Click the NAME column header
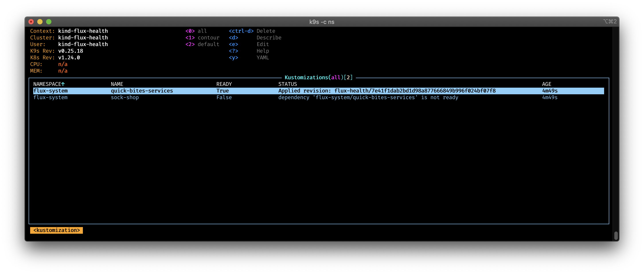Image resolution: width=644 pixels, height=274 pixels. click(x=117, y=84)
